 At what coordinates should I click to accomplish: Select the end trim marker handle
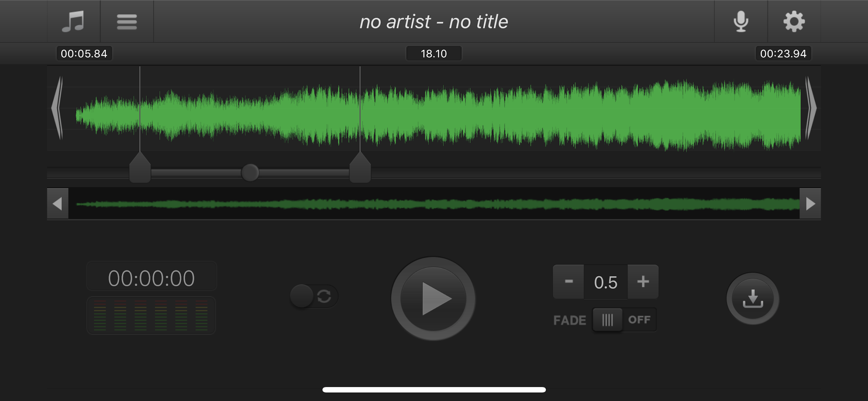click(x=360, y=168)
